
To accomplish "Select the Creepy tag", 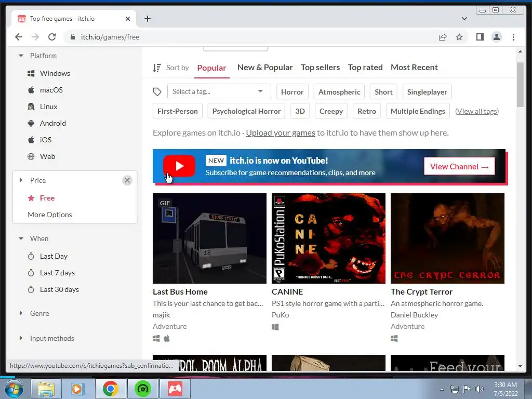I will click(x=331, y=111).
